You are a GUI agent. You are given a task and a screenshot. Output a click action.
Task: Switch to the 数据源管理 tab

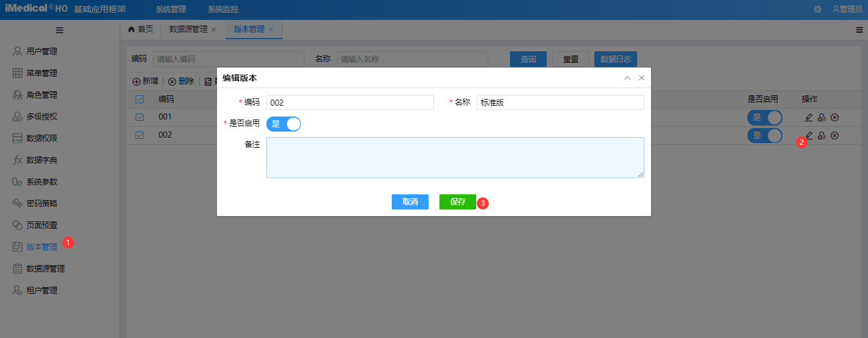click(188, 29)
